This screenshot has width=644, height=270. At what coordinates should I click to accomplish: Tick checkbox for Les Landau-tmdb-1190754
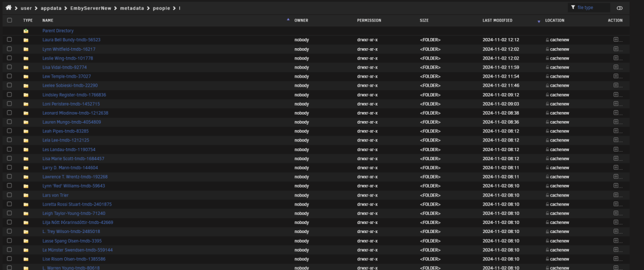[x=9, y=149]
